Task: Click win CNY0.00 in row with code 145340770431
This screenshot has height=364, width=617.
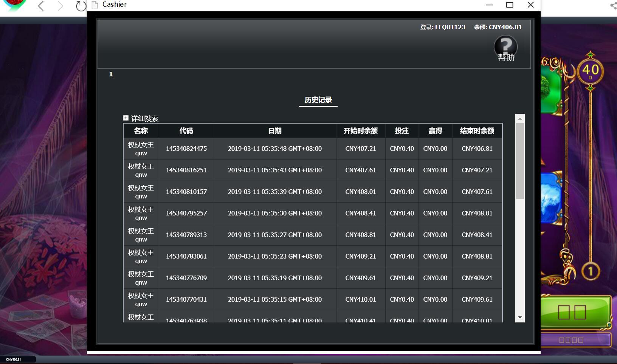Action: click(x=435, y=299)
